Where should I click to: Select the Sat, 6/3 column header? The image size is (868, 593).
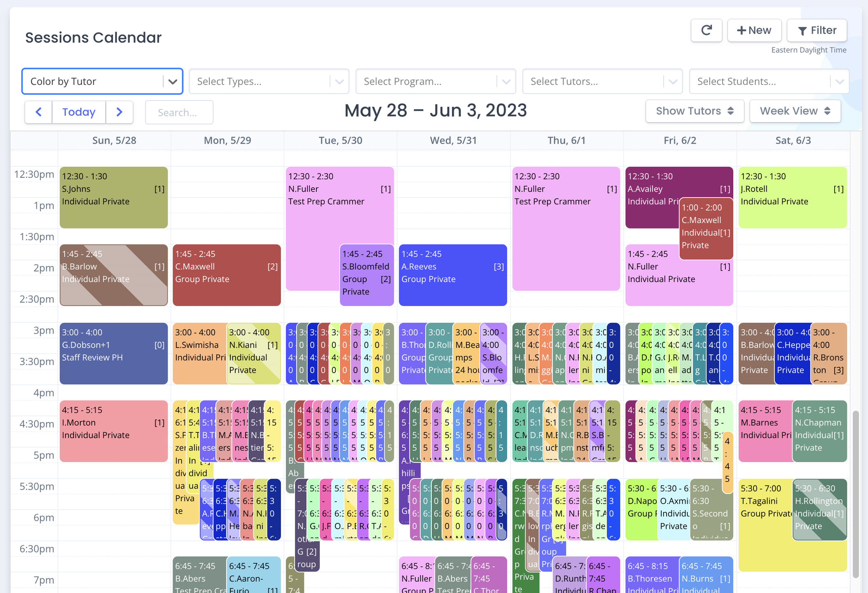pyautogui.click(x=793, y=140)
